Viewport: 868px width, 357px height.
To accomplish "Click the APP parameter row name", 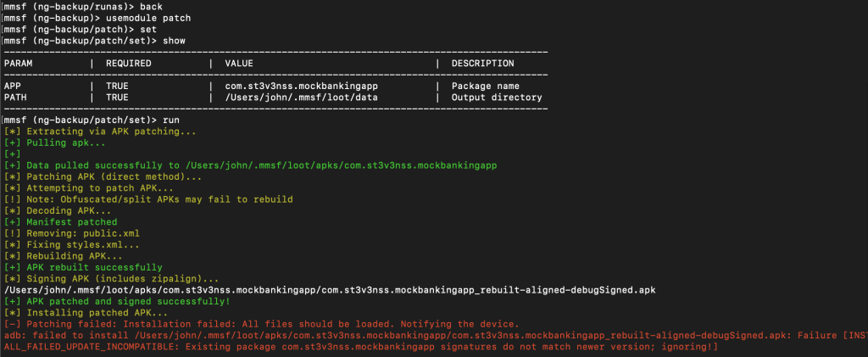I will pos(13,86).
